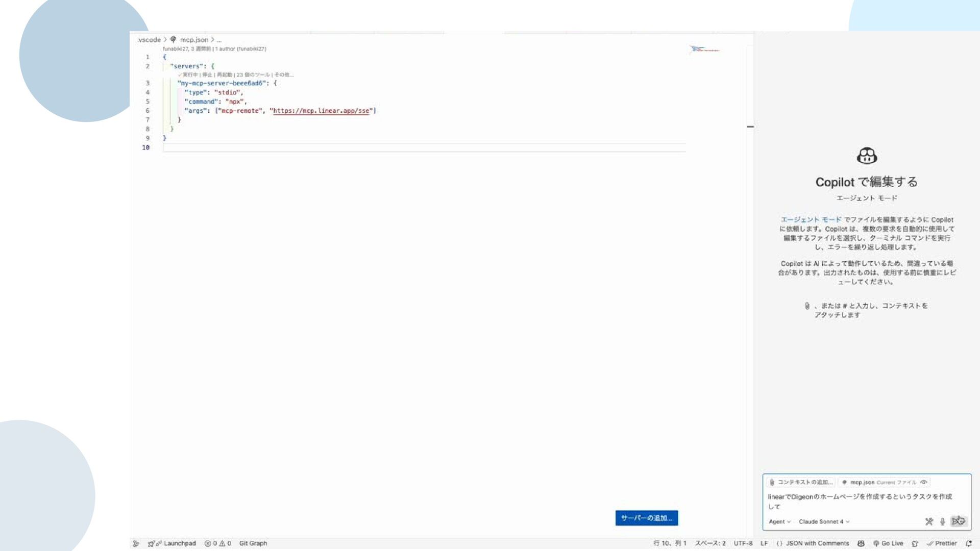Place cursor on empty line 10

[x=424, y=147]
